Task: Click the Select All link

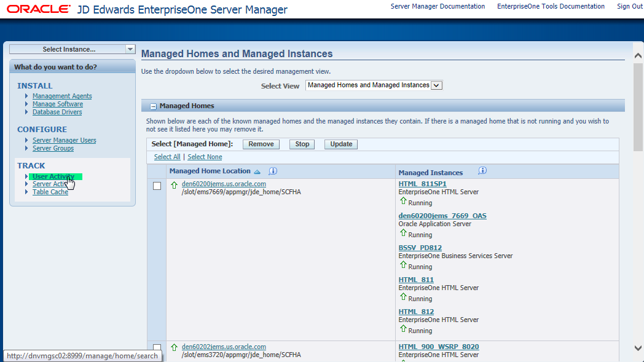Action: pos(167,157)
